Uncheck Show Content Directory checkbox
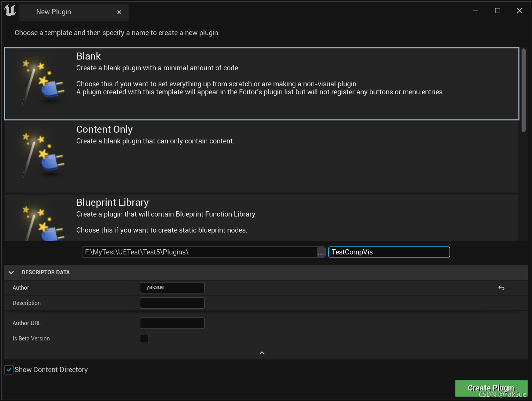Image resolution: width=532 pixels, height=401 pixels. (x=9, y=370)
